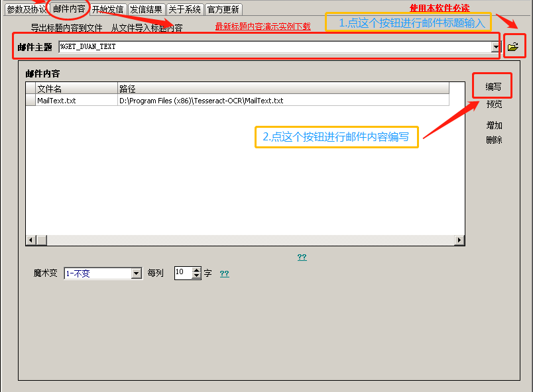The width and height of the screenshot is (533, 392).
Task: Select the 邮件内容 tab
Action: (69, 9)
